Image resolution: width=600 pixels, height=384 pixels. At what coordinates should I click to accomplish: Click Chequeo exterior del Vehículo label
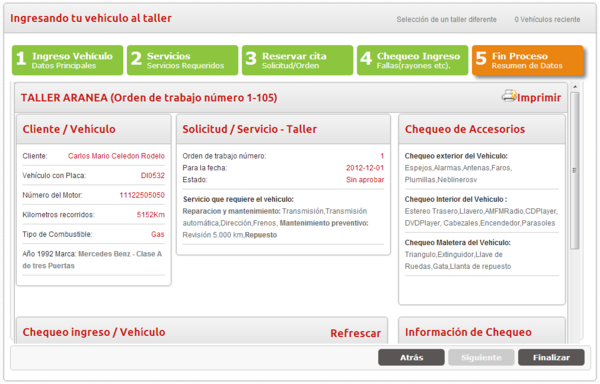456,156
